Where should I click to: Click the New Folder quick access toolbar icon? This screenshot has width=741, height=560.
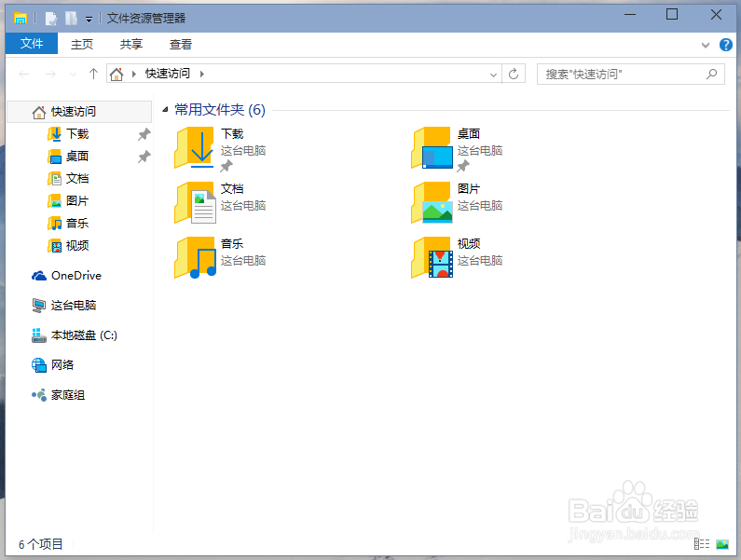71,19
